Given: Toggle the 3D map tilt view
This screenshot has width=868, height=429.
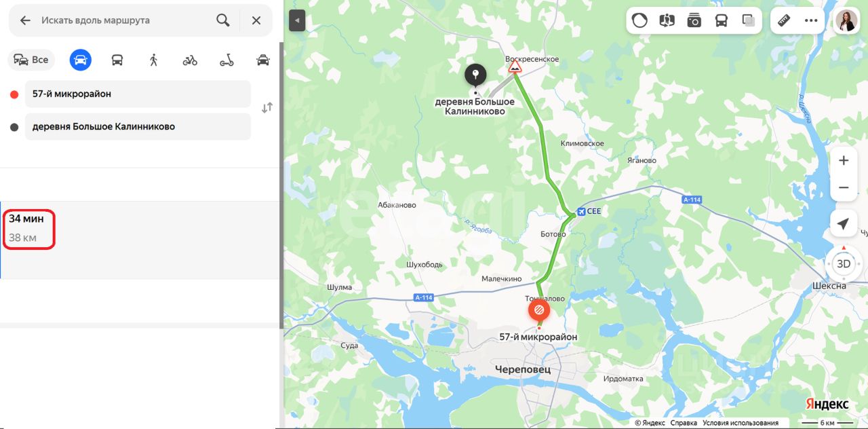Looking at the screenshot, I should pos(844,264).
